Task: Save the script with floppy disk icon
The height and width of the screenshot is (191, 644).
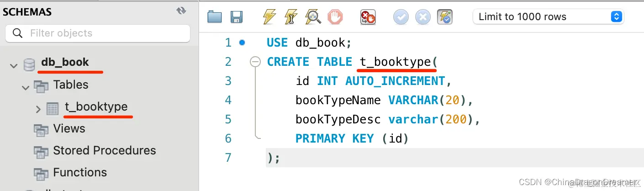Action: (237, 17)
